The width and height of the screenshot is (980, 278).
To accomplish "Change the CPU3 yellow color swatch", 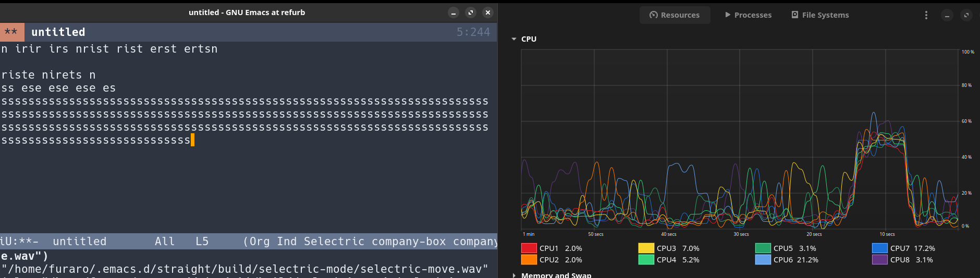I will (646, 248).
